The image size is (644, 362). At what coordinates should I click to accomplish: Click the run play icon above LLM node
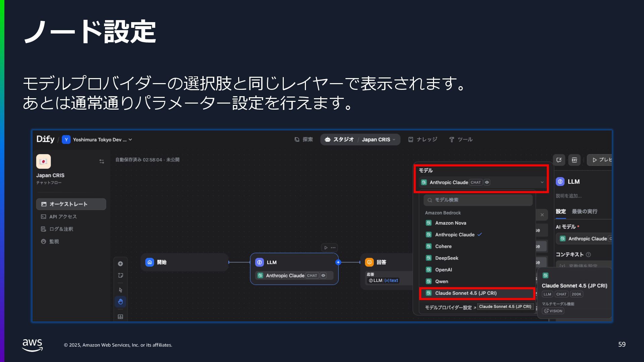326,248
